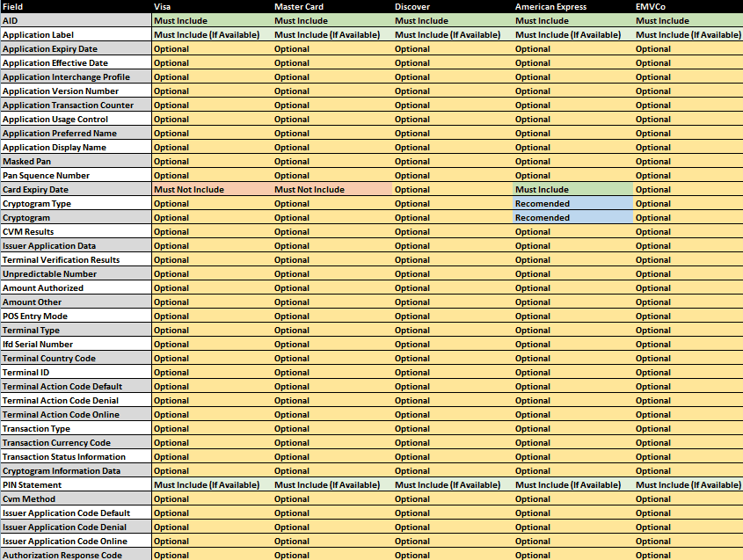Click the Amount Other field cell
Screen dimensions: 743x560
(76, 302)
